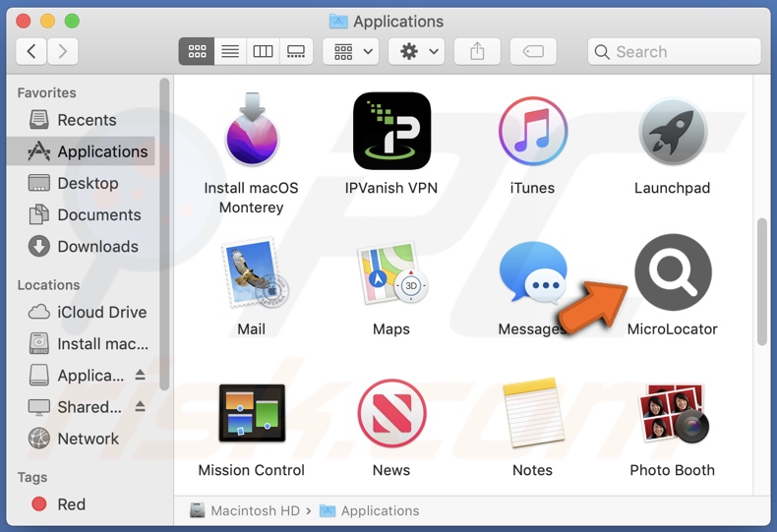Open Network in the sidebar

point(82,439)
